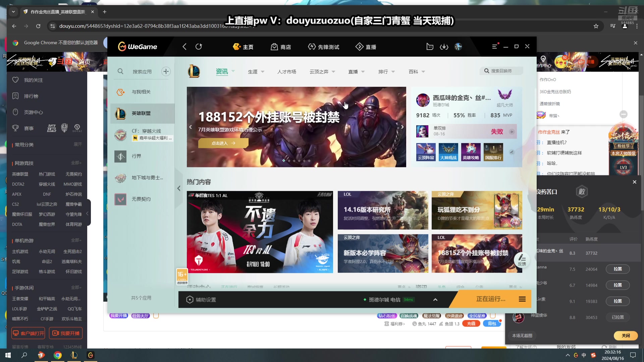
Task: Click the 16+ age rating badge
Action: pyautogui.click(x=182, y=277)
